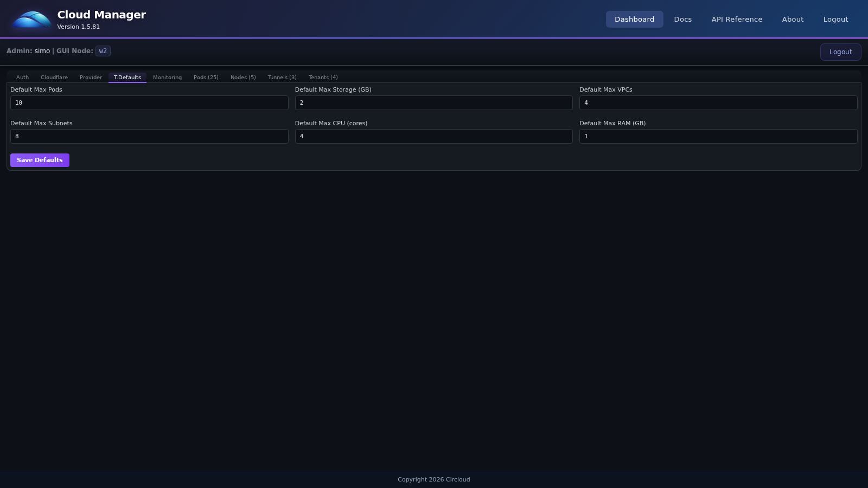Viewport: 868px width, 488px height.
Task: Switch to the T.Defaults tab
Action: point(127,77)
